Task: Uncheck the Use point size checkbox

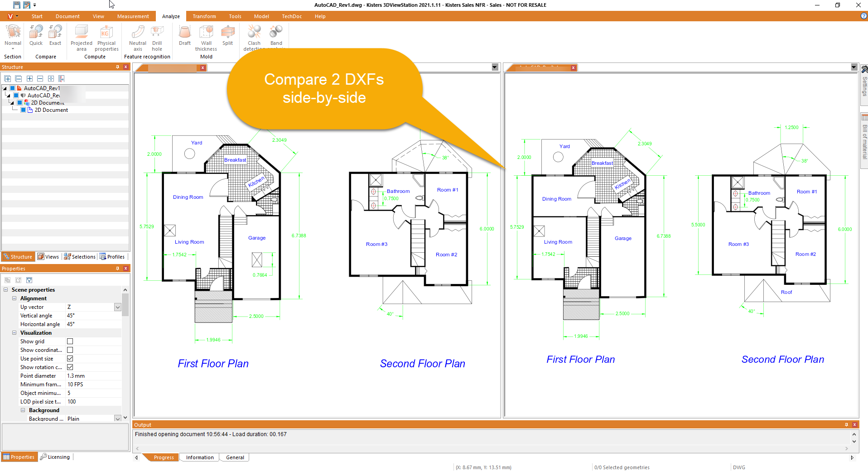Action: pos(70,359)
